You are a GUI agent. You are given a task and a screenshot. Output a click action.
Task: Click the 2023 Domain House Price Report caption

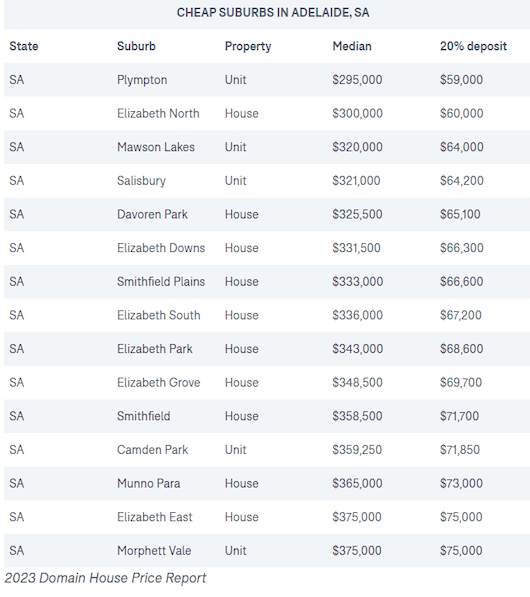pyautogui.click(x=105, y=578)
